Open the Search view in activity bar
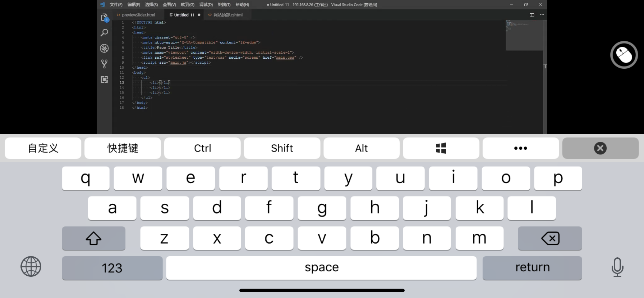The image size is (644, 298). pos(104,33)
